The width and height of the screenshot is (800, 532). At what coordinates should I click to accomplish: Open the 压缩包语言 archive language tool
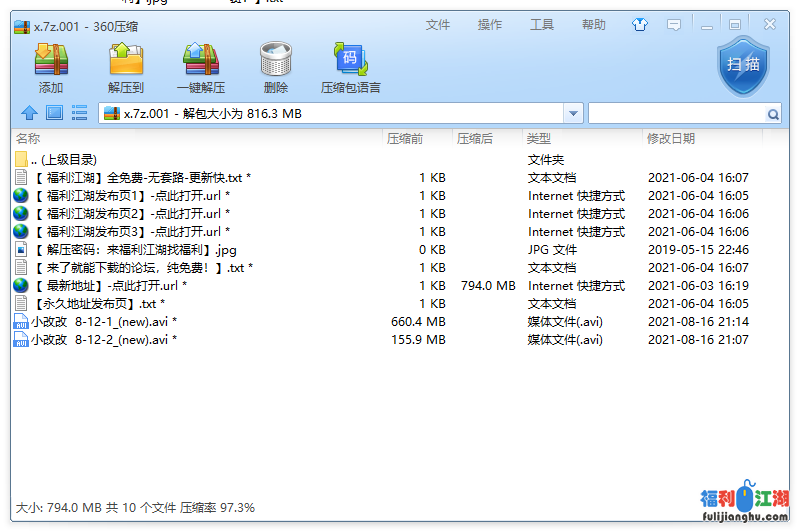pos(350,68)
